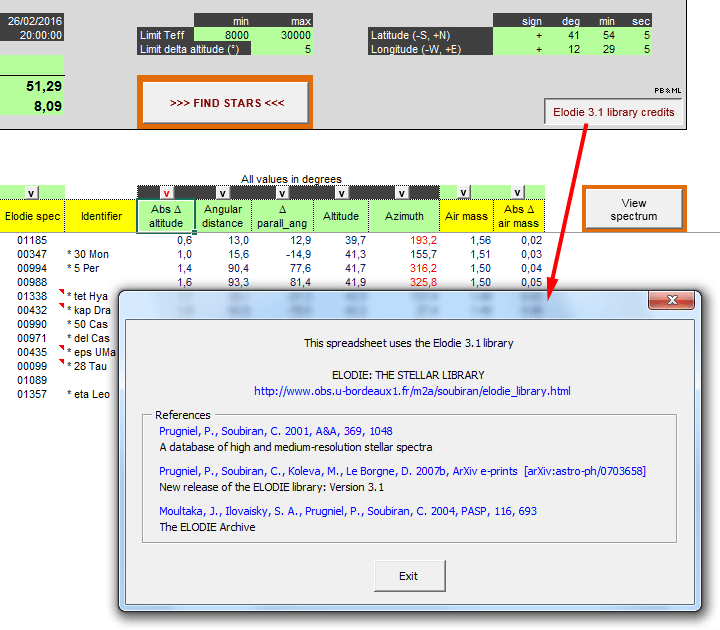Close the credits dialog with X
720x630 pixels.
coord(672,300)
